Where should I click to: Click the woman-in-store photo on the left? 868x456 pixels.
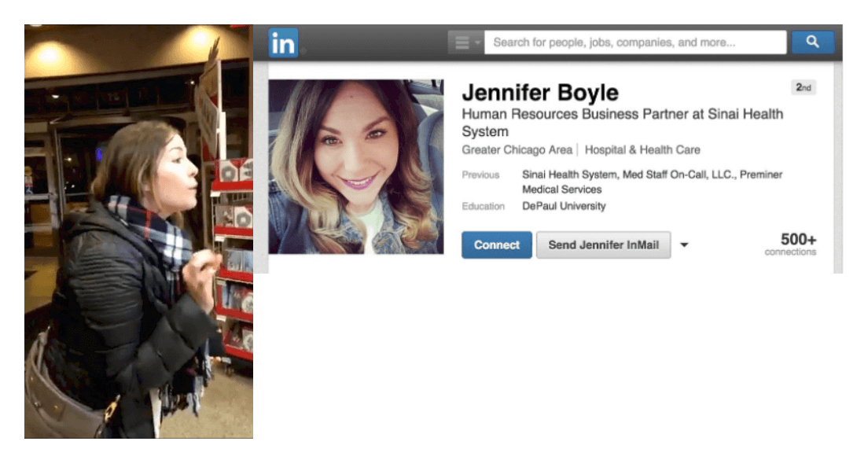(x=138, y=231)
